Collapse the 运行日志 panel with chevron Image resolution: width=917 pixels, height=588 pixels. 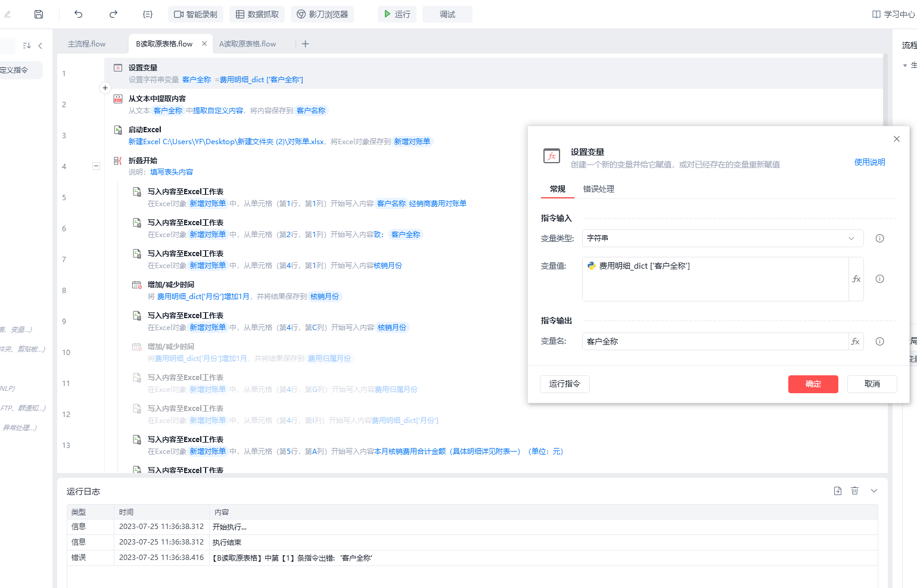click(x=874, y=491)
